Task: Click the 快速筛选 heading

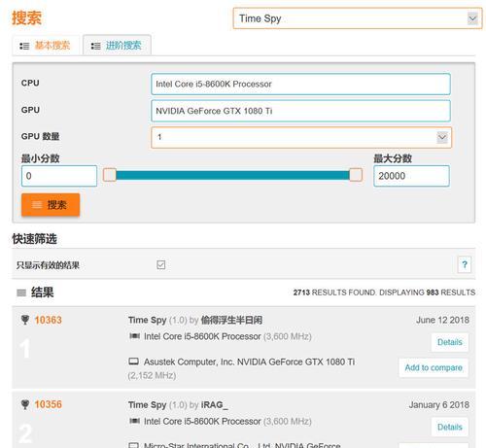Action: pos(35,239)
